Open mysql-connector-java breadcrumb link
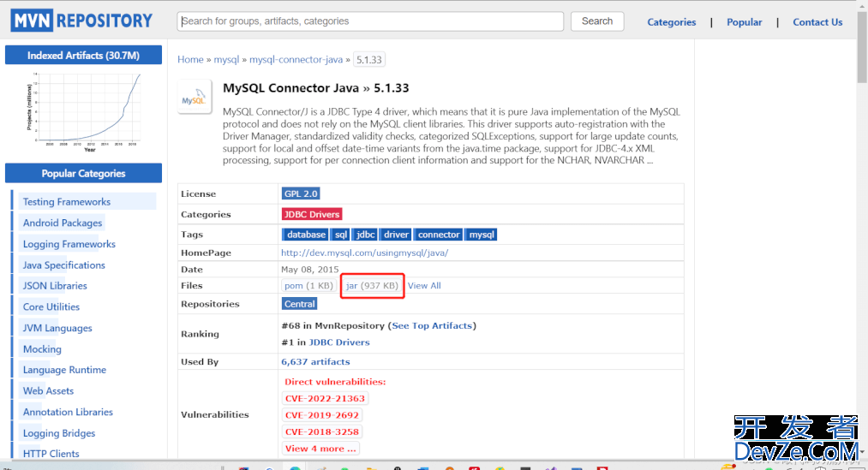 [x=296, y=59]
